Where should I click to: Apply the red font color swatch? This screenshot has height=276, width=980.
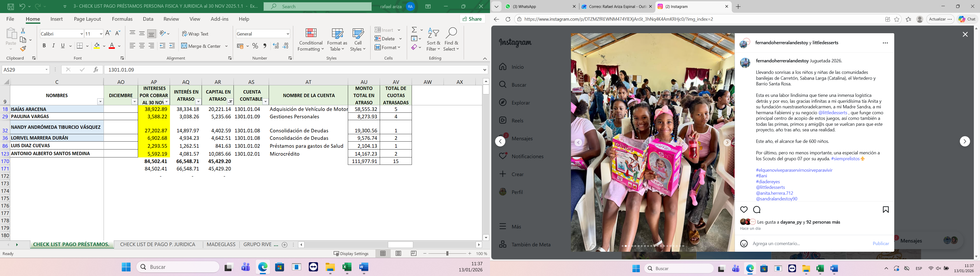tap(112, 46)
